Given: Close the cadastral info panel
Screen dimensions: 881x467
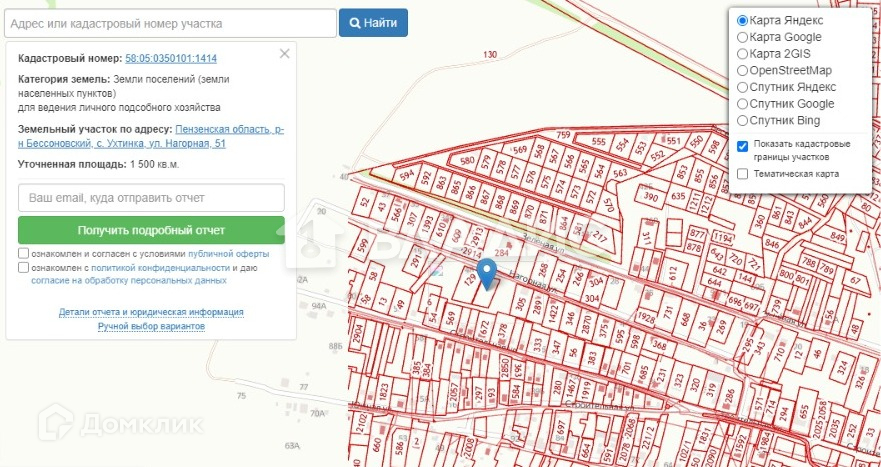Looking at the screenshot, I should pos(285,53).
